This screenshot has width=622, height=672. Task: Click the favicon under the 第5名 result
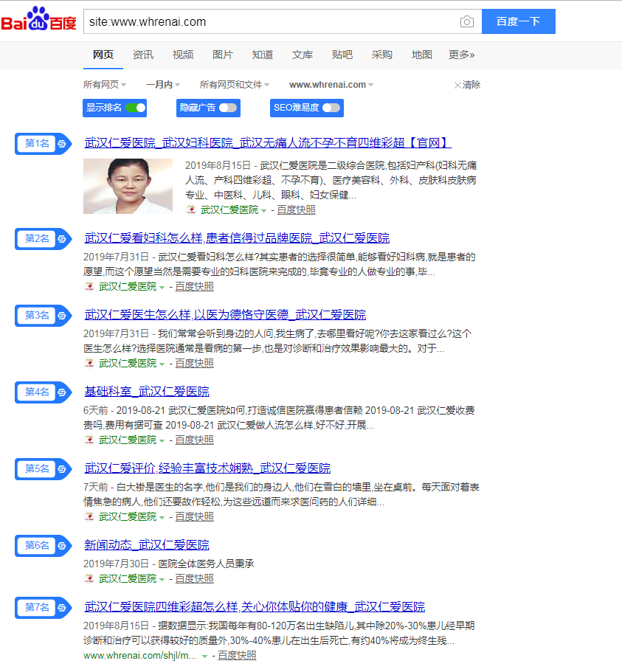[89, 516]
